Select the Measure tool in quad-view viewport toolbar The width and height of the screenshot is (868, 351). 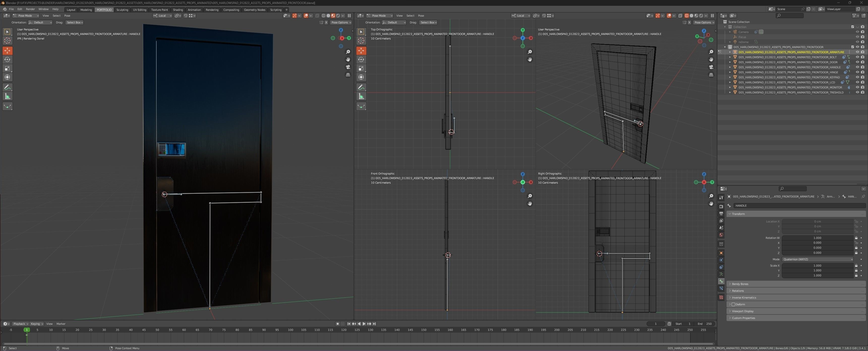pos(361,97)
